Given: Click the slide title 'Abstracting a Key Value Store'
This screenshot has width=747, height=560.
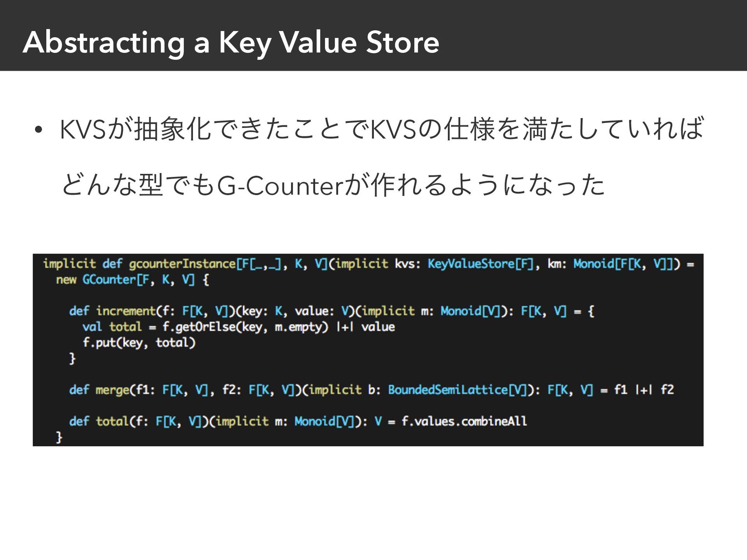Looking at the screenshot, I should [231, 43].
